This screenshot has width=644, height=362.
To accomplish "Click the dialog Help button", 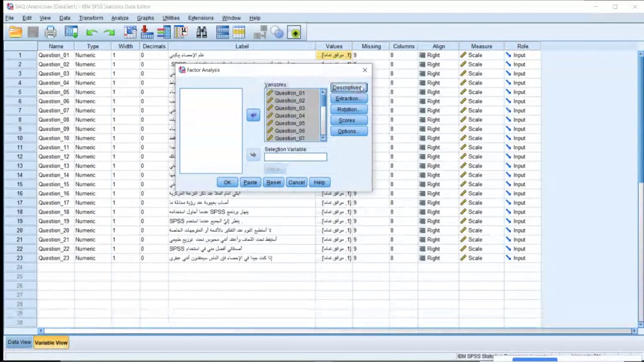I will (x=319, y=183).
